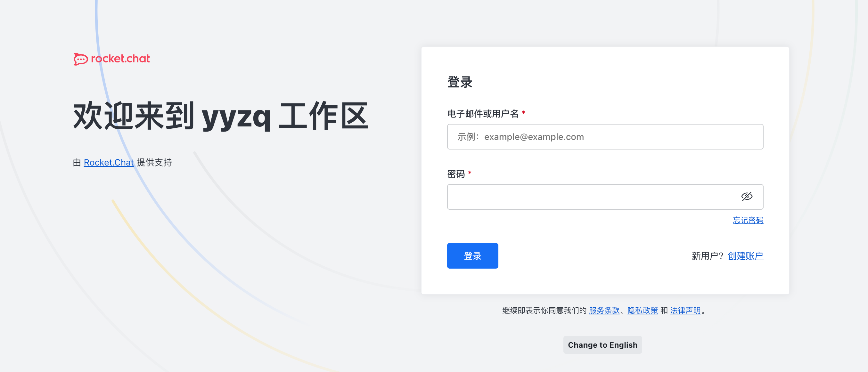Click the 登录 heading in the form
This screenshot has height=372, width=868.
pyautogui.click(x=460, y=82)
